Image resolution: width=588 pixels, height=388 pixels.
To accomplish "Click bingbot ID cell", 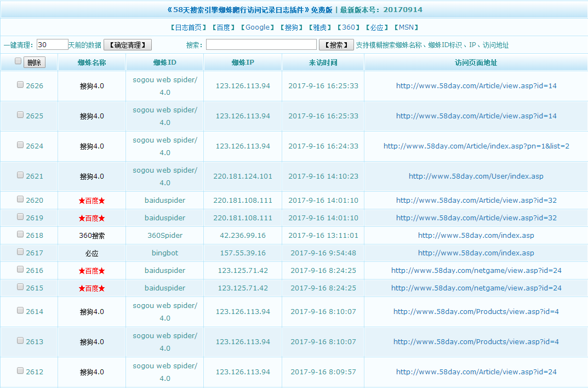I will pos(165,253).
